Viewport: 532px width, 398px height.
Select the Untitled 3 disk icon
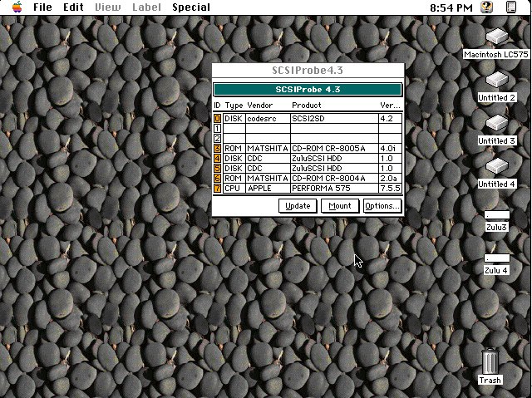tap(496, 123)
